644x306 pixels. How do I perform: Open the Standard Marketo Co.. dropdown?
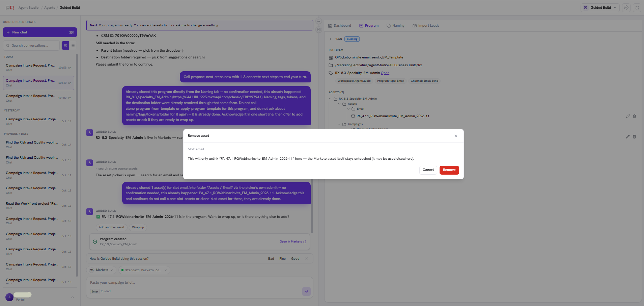point(144,270)
